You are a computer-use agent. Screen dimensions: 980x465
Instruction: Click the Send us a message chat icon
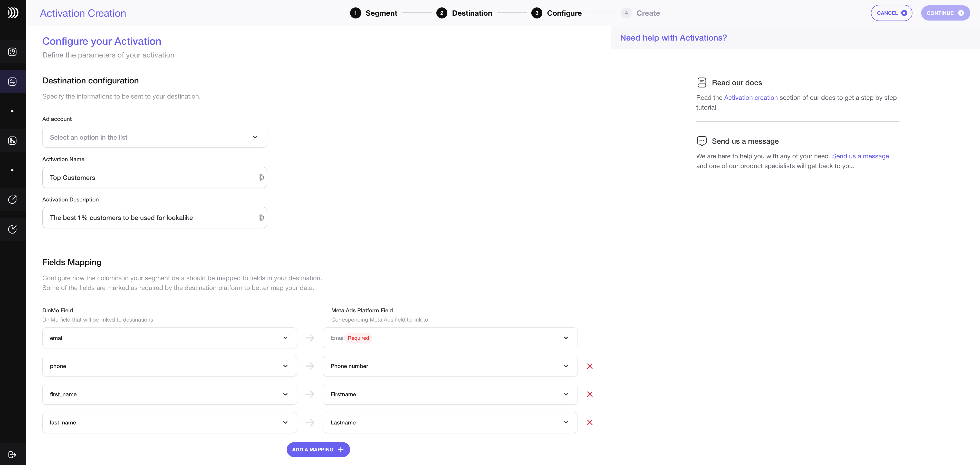tap(702, 141)
